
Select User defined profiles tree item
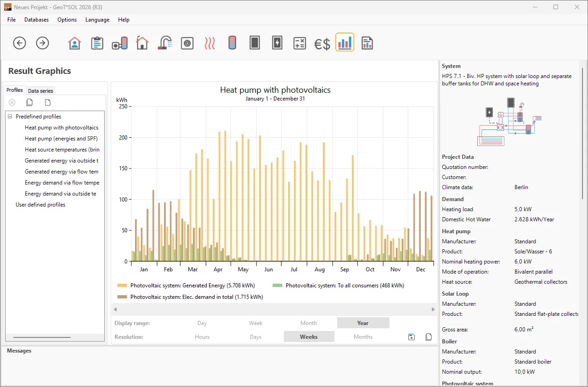[x=40, y=205]
